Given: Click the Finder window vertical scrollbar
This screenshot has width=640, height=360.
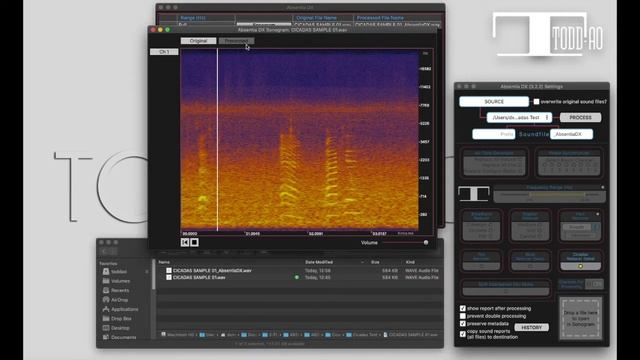Looking at the screenshot, I should [x=154, y=274].
